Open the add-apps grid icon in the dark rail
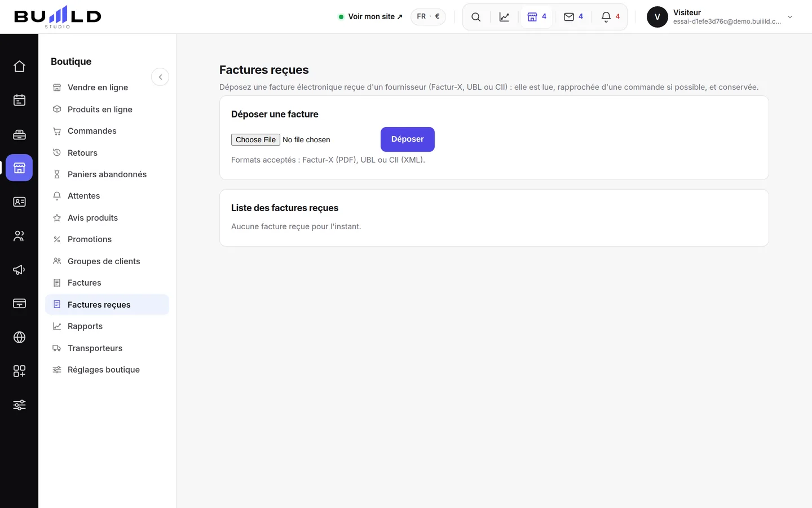The image size is (812, 508). 19,371
